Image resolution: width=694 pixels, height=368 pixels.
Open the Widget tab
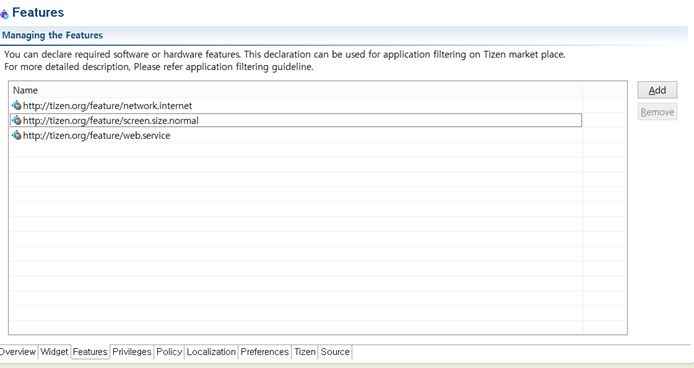[x=54, y=352]
